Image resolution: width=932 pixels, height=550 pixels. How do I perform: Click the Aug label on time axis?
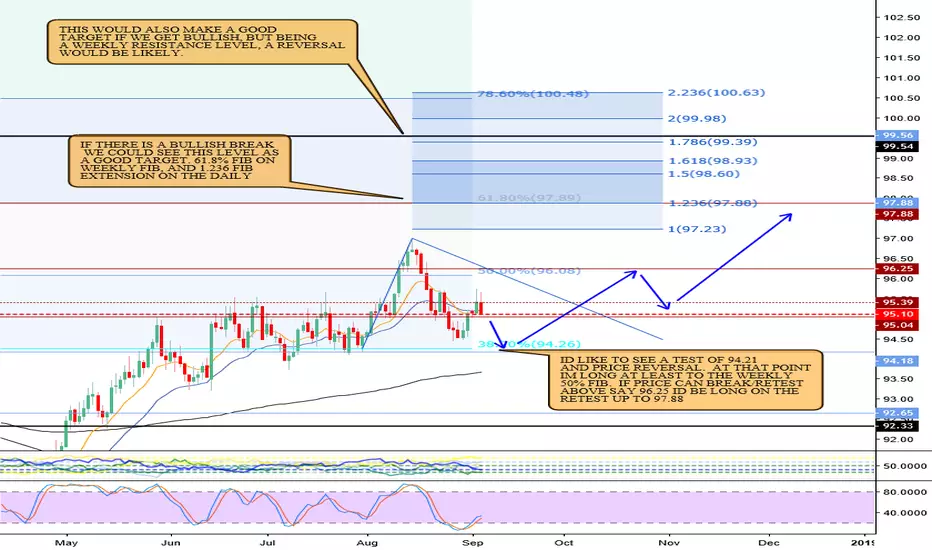(369, 542)
